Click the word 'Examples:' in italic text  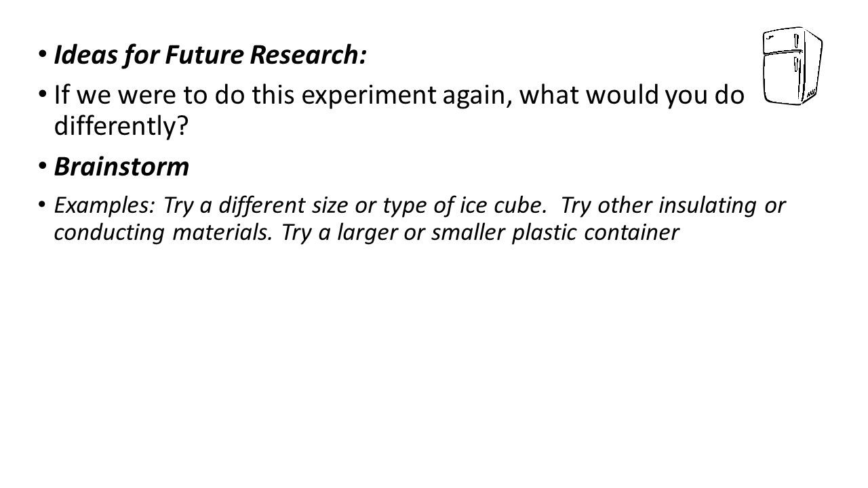[x=104, y=206]
